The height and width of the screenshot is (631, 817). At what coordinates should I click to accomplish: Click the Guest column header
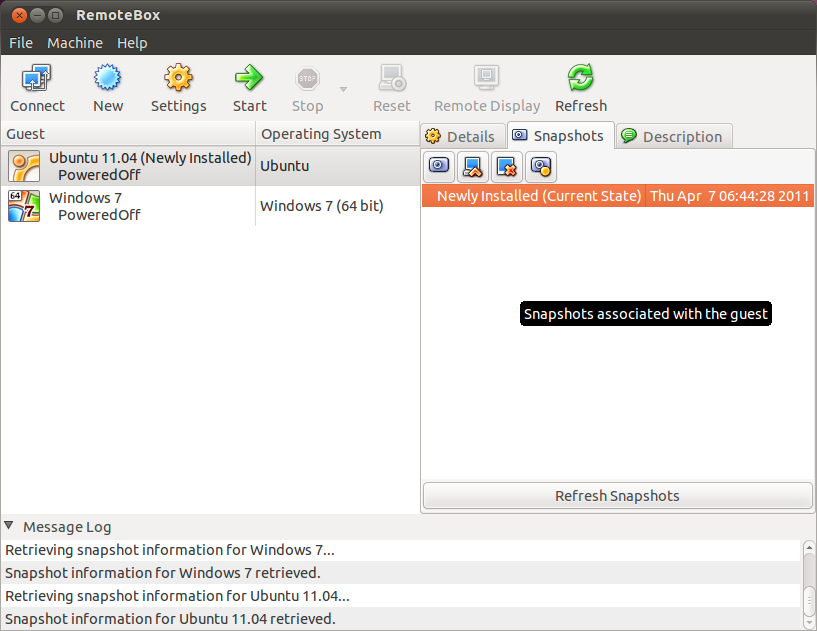coord(128,134)
